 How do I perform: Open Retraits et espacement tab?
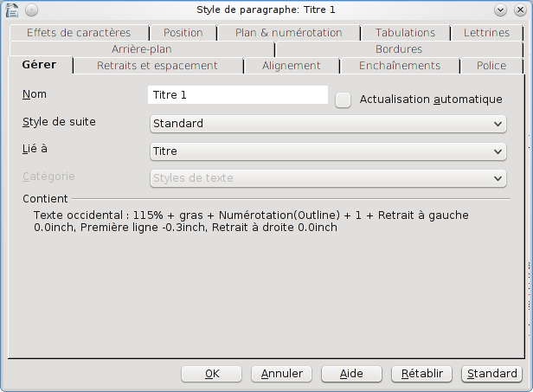[x=157, y=66]
